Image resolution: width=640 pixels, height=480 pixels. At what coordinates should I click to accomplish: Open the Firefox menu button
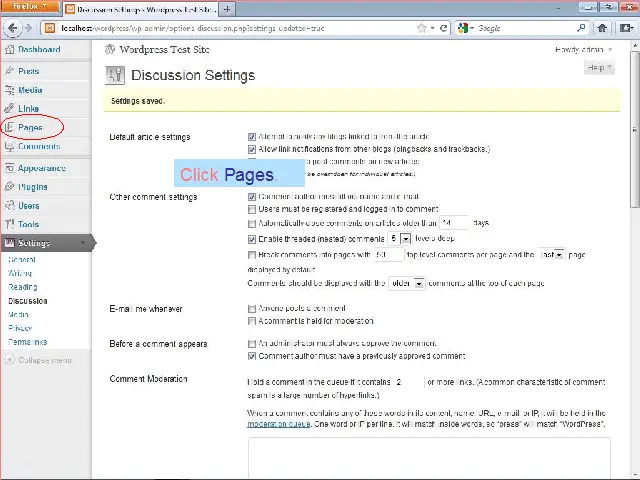coord(30,7)
